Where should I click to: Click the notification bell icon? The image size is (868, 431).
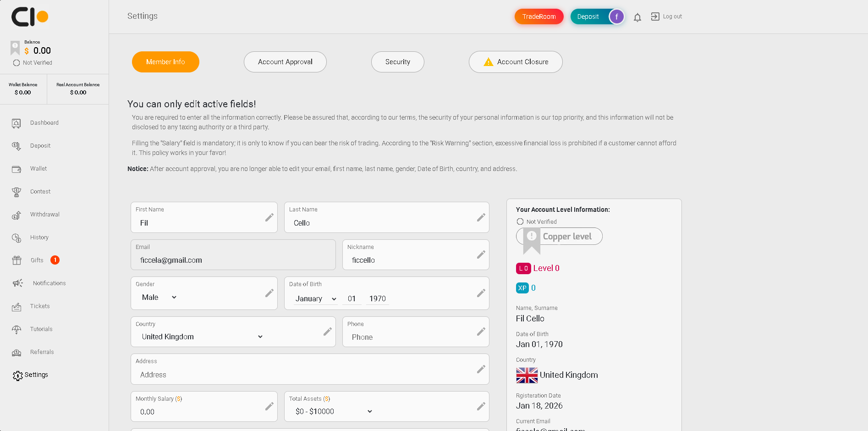(637, 17)
